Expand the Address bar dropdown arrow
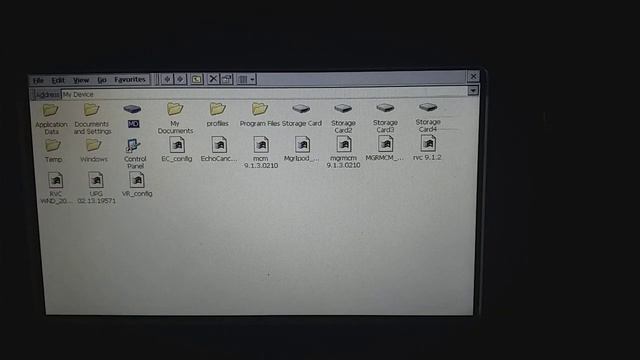This screenshot has width=640, height=360. (x=473, y=90)
